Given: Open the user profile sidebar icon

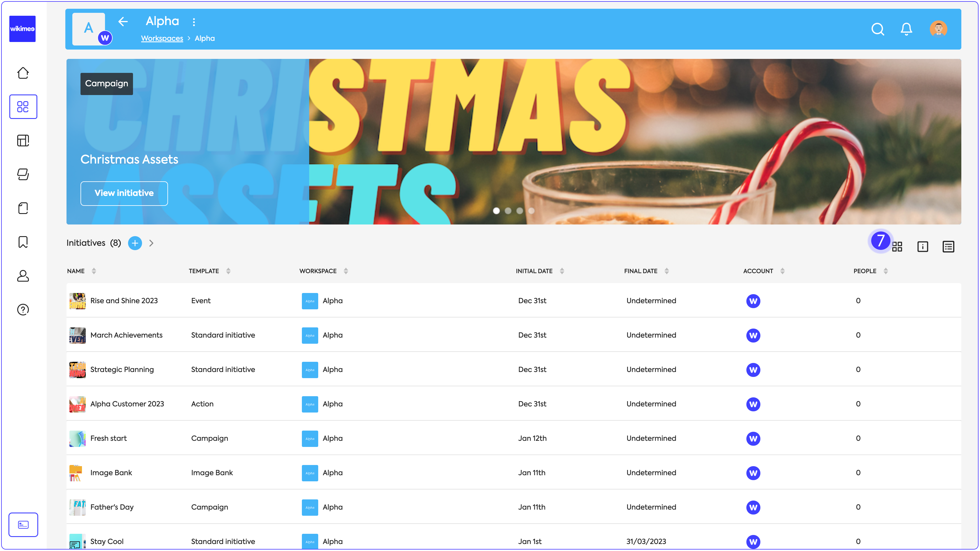Looking at the screenshot, I should 23,276.
